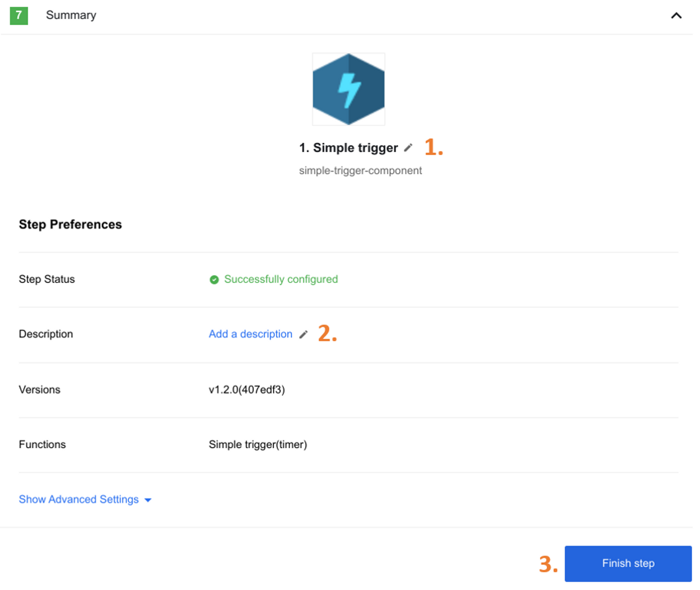Click the version value v1.2.0(407edf3)
This screenshot has height=590, width=700.
tap(247, 389)
